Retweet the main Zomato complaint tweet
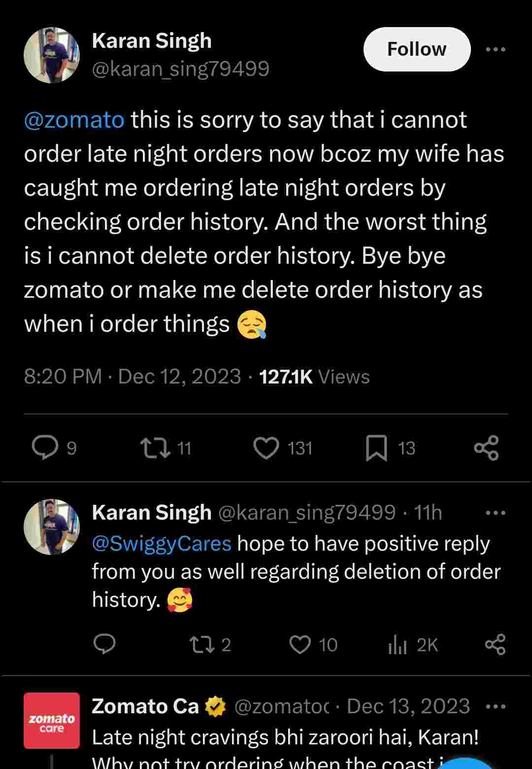This screenshot has width=532, height=769. tap(155, 448)
